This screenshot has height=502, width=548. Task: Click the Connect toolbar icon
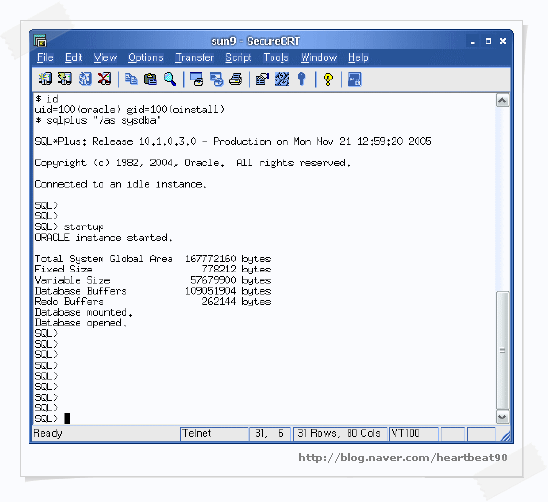(x=45, y=79)
